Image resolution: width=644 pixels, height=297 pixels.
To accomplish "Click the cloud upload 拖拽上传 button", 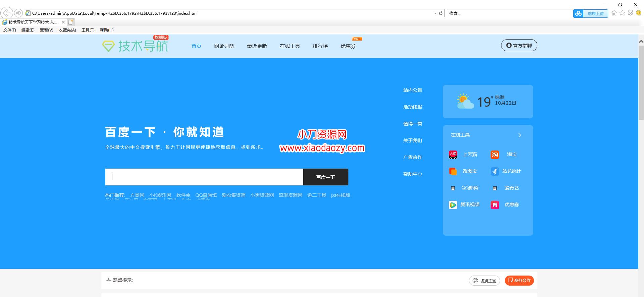I will tap(590, 13).
